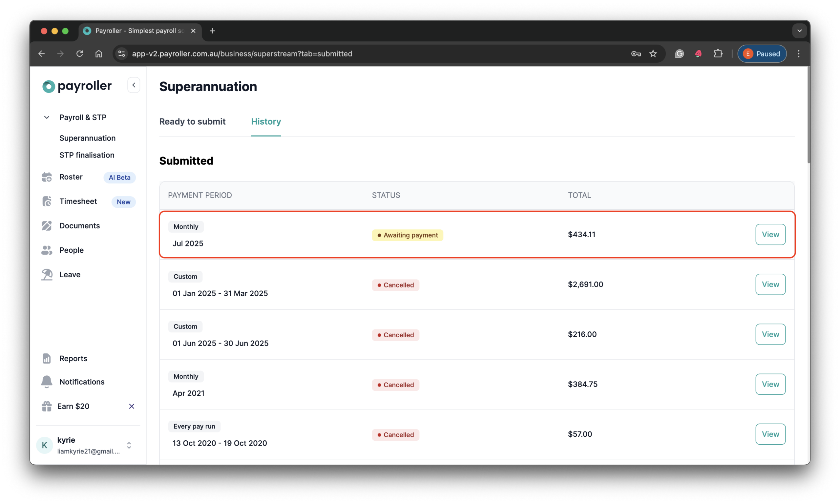Open site information icon in address bar

(121, 54)
